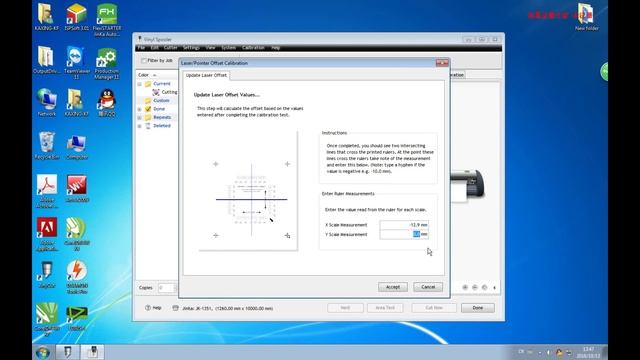The height and width of the screenshot is (360, 640).
Task: Click the X Scale Measurement input field
Action: pos(404,225)
